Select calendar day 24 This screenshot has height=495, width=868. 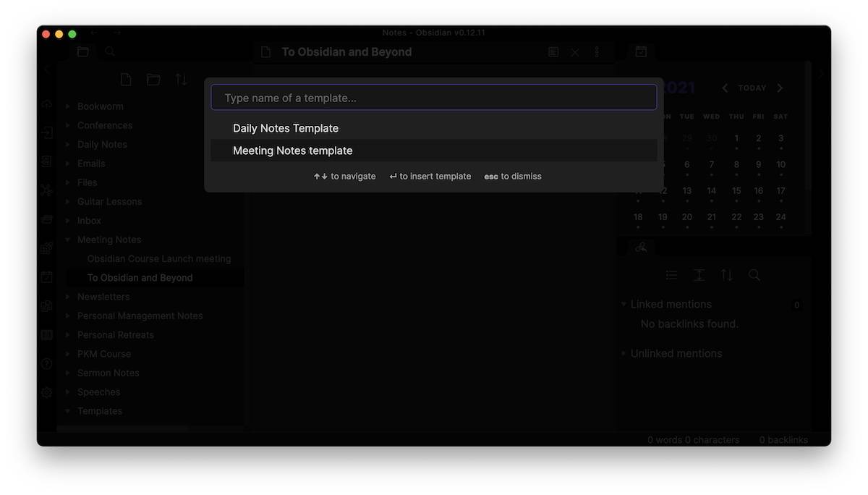(x=781, y=217)
